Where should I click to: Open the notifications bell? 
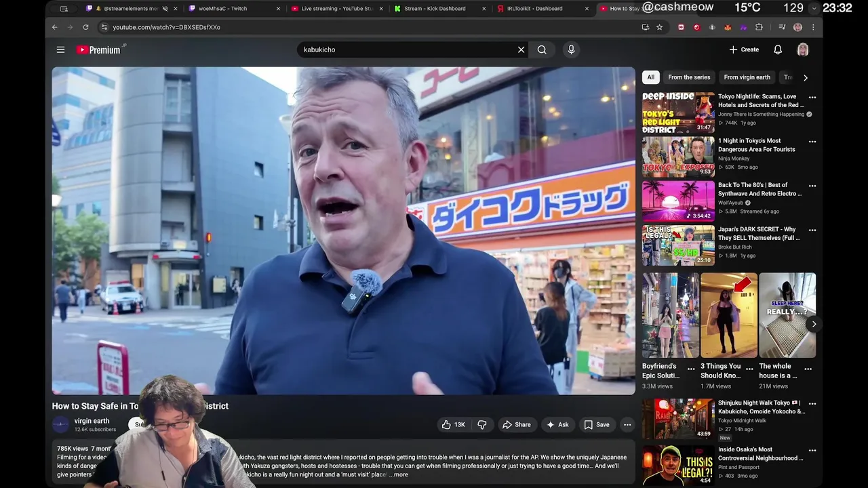click(778, 49)
